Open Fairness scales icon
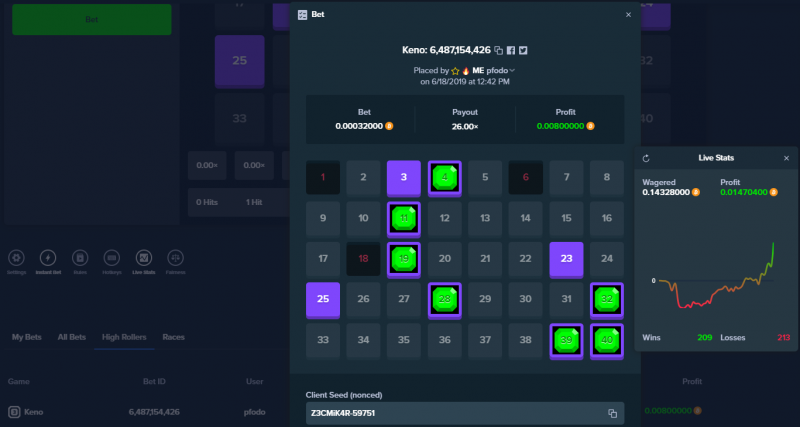The width and height of the screenshot is (800, 427). point(176,258)
